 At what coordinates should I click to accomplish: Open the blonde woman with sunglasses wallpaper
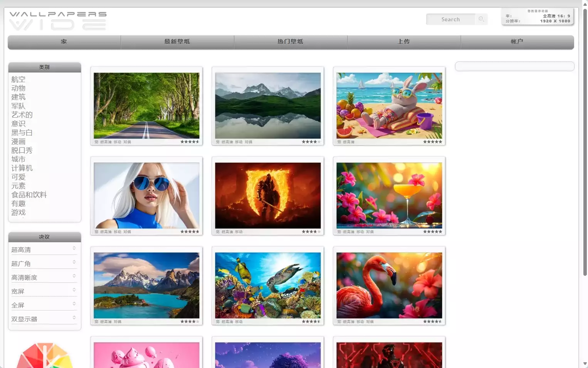146,196
